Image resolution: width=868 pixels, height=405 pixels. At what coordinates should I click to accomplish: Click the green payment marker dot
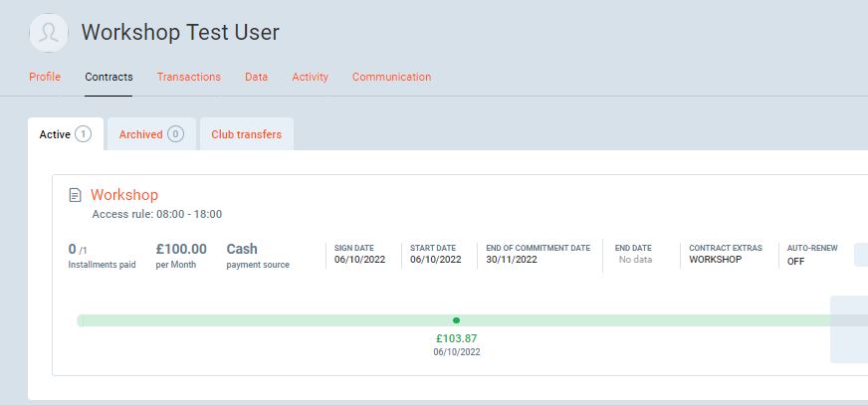pos(456,320)
